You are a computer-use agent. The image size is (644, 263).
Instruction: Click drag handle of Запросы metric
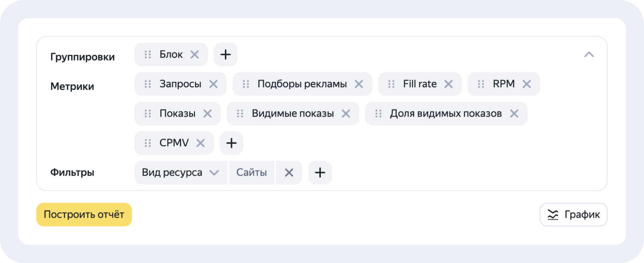pyautogui.click(x=148, y=84)
